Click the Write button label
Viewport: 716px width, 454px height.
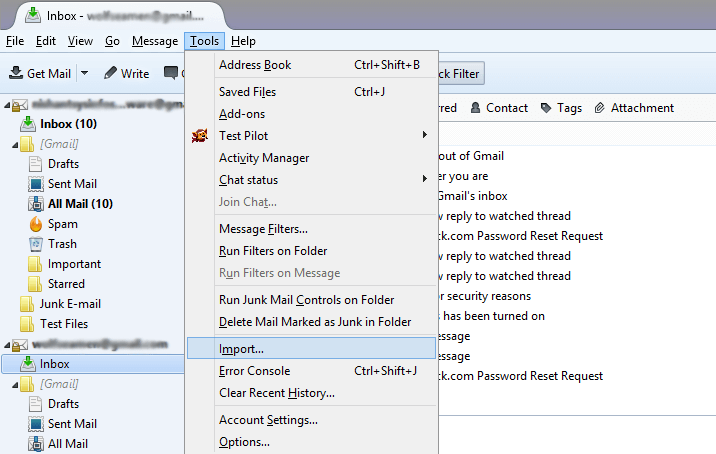click(x=135, y=74)
